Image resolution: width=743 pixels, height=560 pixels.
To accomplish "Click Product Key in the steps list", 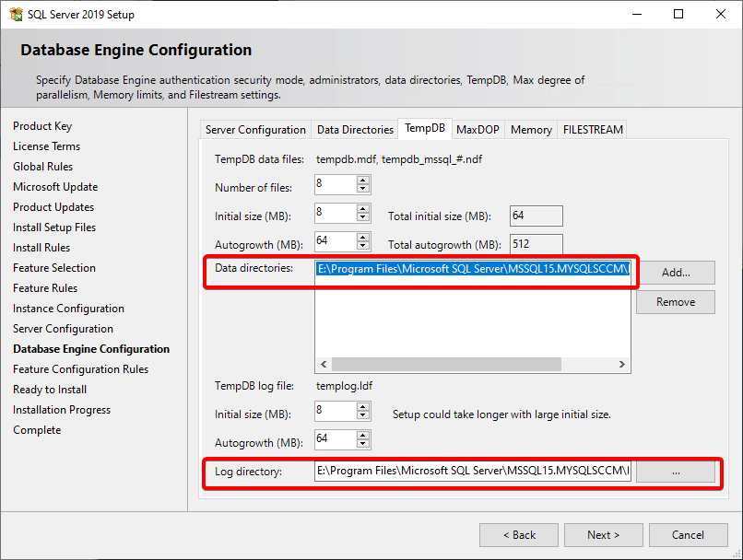I will [x=42, y=126].
